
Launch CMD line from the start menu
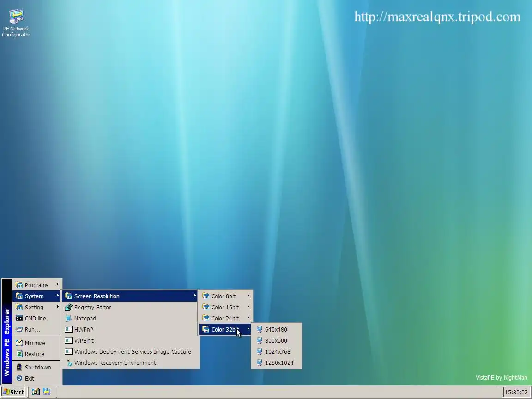[x=37, y=318]
